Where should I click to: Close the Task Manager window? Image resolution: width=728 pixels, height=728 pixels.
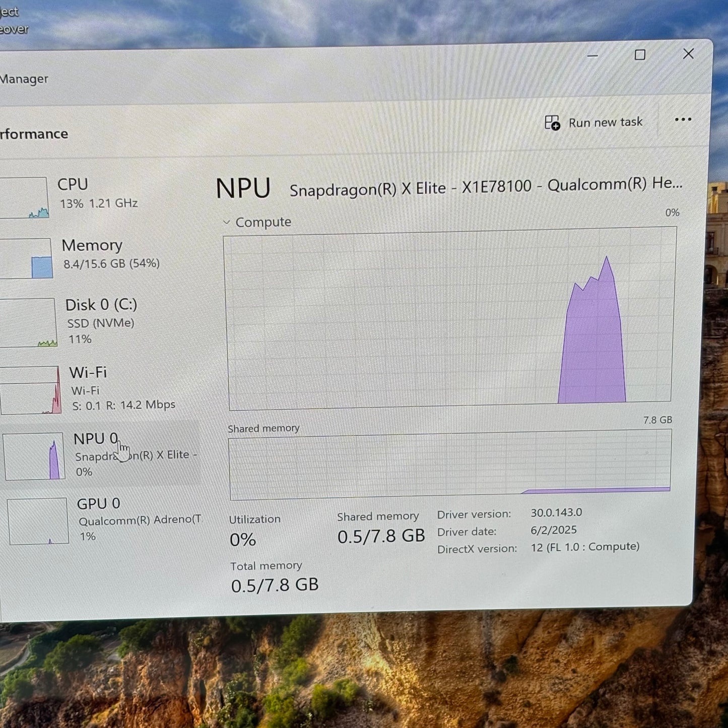coord(688,54)
